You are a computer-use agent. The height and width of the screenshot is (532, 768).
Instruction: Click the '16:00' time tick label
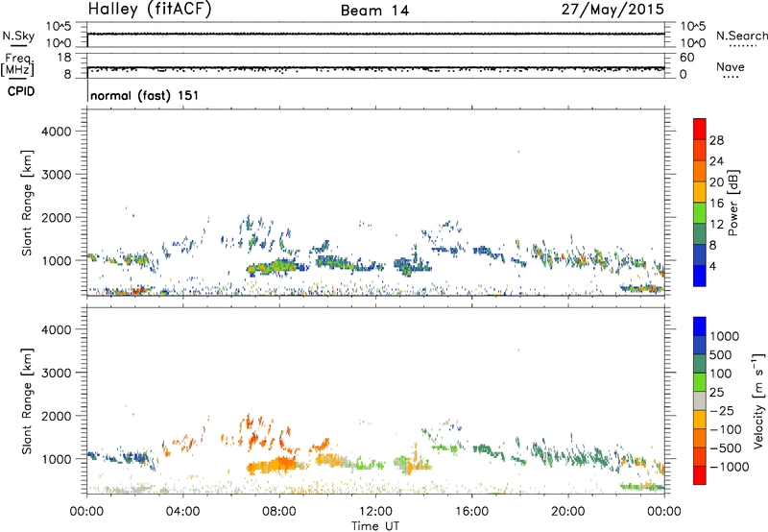pyautogui.click(x=471, y=512)
